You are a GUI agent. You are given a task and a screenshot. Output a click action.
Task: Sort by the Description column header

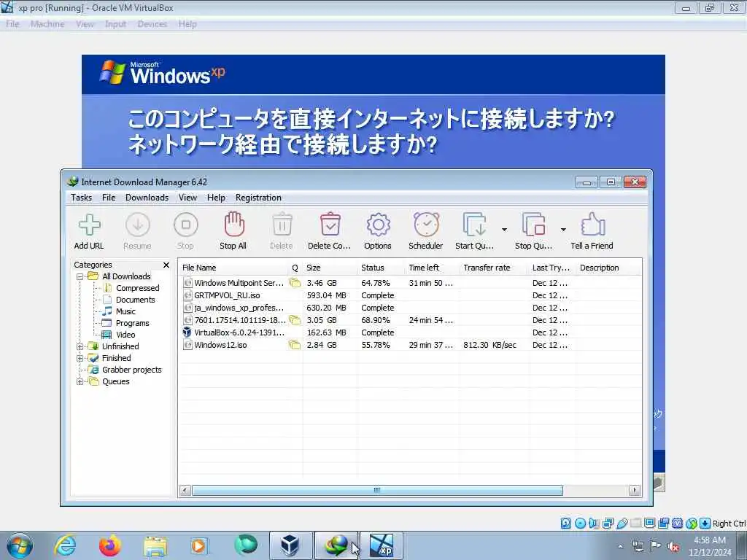click(x=608, y=268)
